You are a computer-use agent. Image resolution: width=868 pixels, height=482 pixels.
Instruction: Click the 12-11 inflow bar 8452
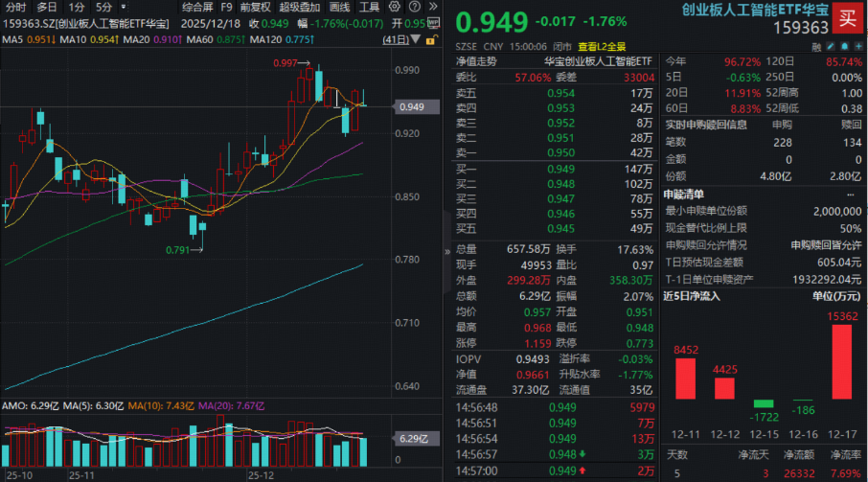click(685, 379)
